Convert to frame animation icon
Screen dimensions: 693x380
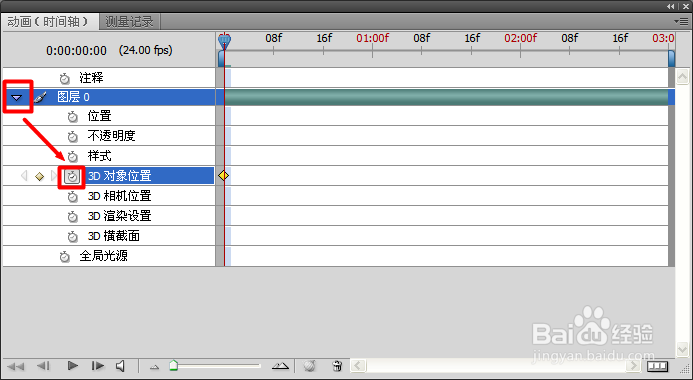657,366
